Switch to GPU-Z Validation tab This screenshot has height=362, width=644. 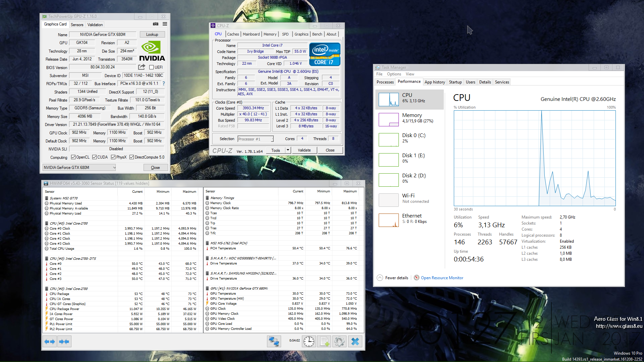95,25
